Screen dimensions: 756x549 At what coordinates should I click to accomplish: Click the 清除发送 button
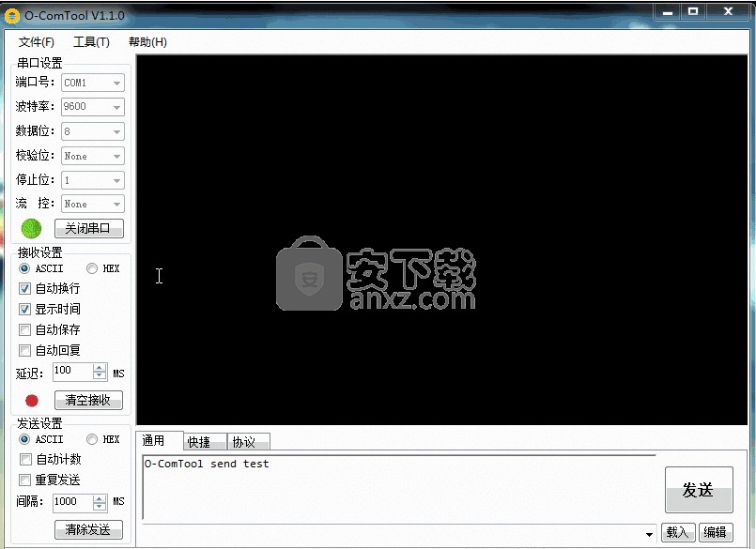tap(88, 529)
